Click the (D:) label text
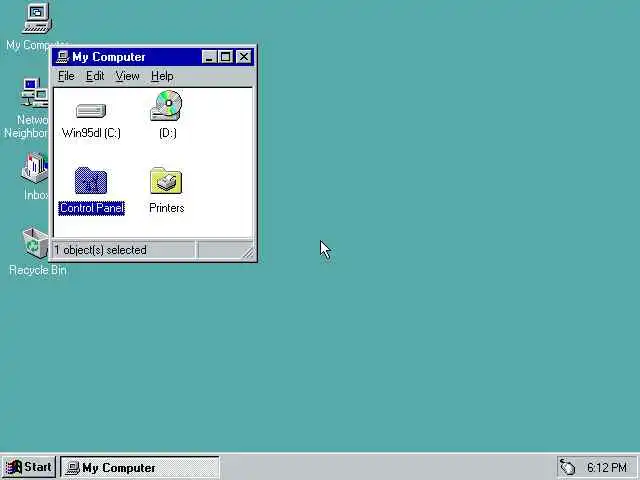This screenshot has width=640, height=480. 168,133
